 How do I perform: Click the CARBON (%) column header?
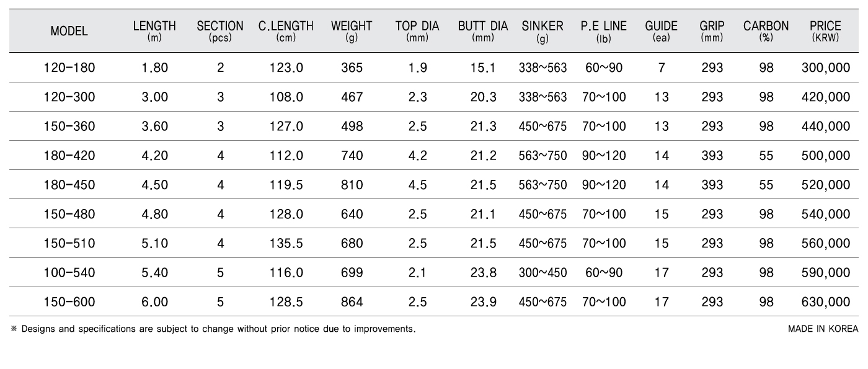(766, 31)
